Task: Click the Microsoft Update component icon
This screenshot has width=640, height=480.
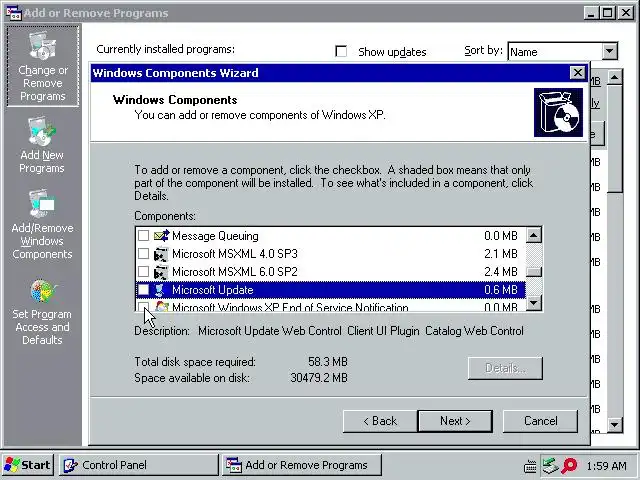Action: [x=160, y=290]
